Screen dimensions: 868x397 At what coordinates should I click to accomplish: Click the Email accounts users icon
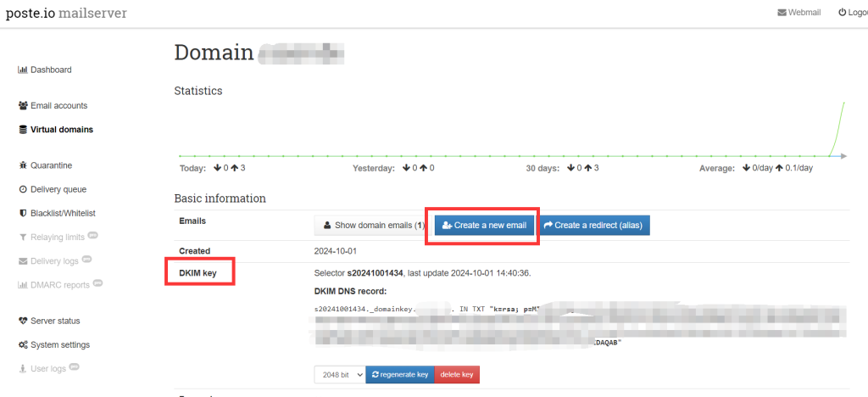coord(23,105)
